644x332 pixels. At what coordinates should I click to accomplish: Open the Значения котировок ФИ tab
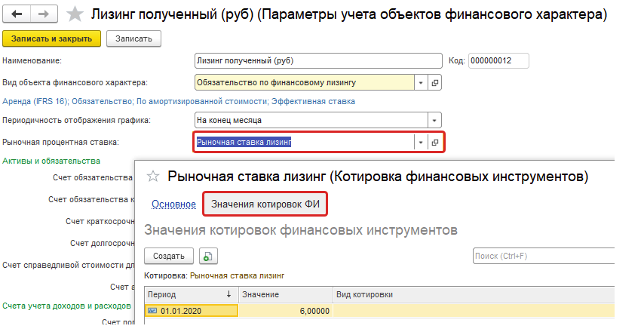click(265, 204)
